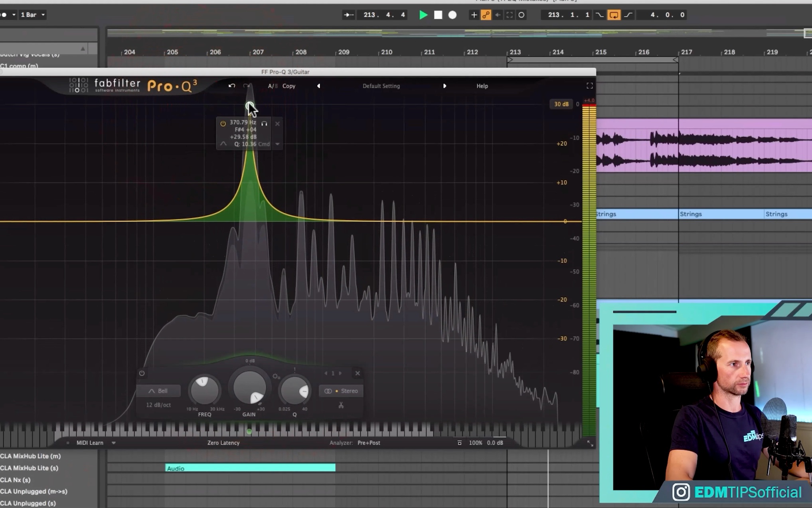Click the Capture MIDI button
The height and width of the screenshot is (508, 812).
tap(510, 15)
